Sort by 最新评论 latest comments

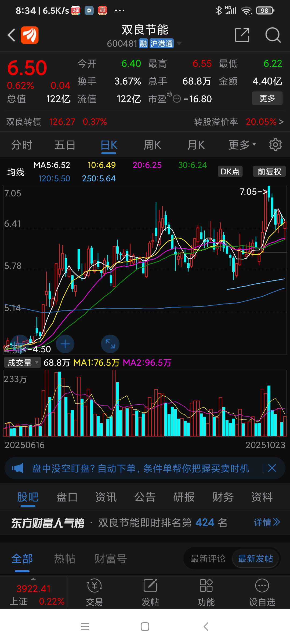[208, 559]
